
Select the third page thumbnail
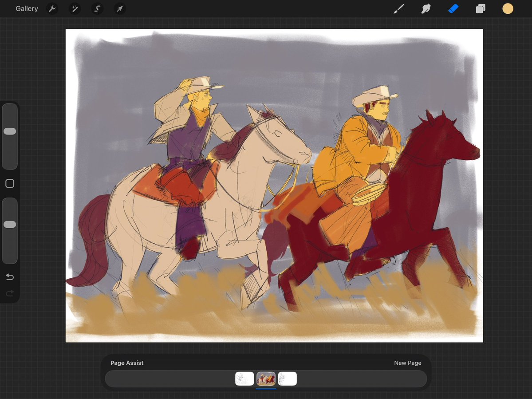pyautogui.click(x=288, y=379)
